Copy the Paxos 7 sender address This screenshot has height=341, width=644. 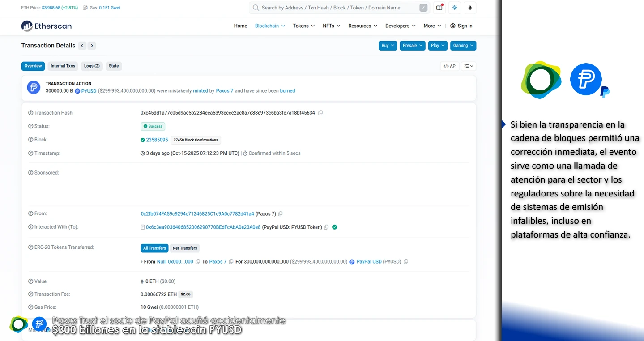280,213
